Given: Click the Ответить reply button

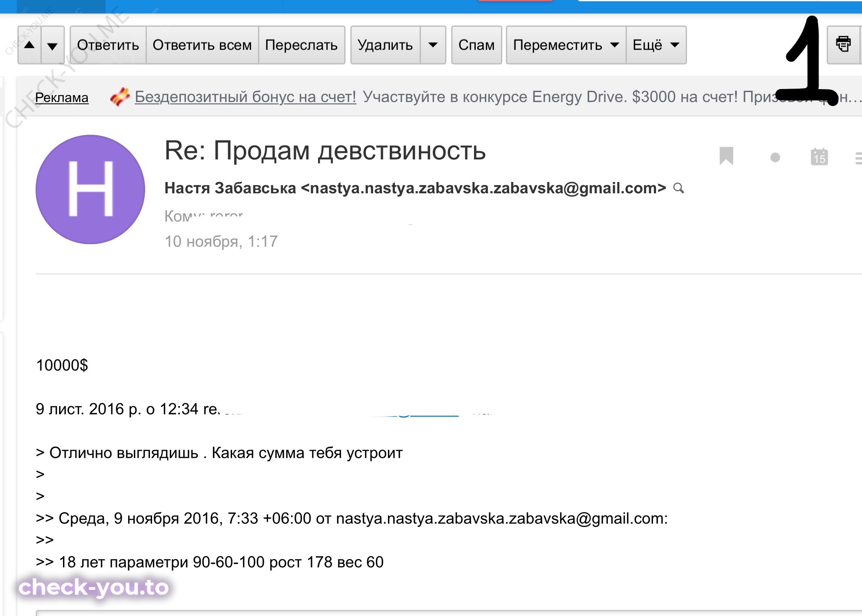Looking at the screenshot, I should (x=108, y=45).
